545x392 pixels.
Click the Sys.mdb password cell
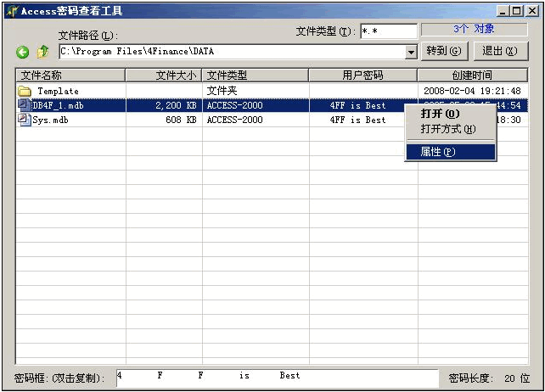[357, 120]
